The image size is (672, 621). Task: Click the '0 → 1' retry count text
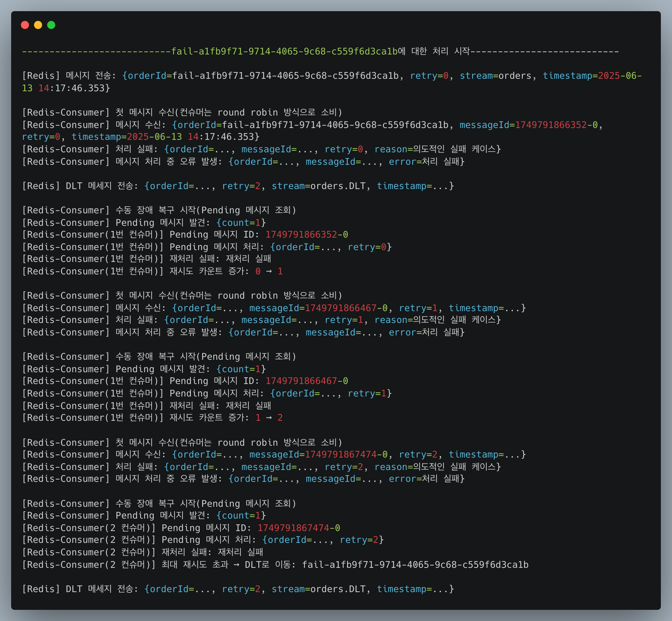pos(269,271)
